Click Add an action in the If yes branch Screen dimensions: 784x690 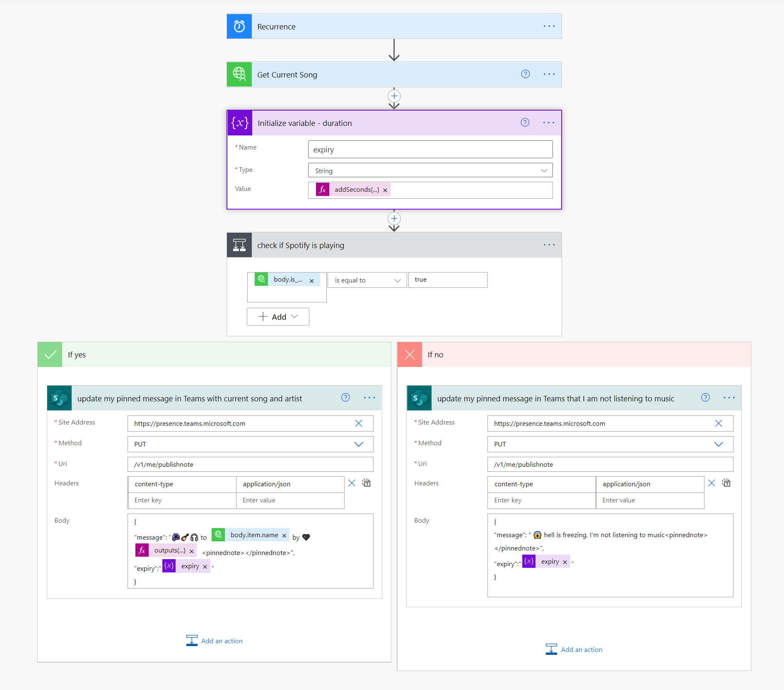215,641
